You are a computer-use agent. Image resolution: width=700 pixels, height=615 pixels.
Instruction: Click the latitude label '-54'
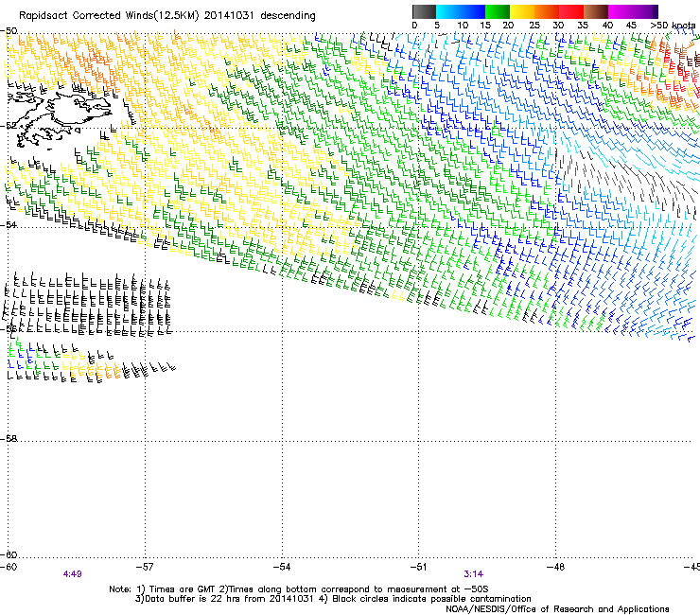tap(9, 225)
